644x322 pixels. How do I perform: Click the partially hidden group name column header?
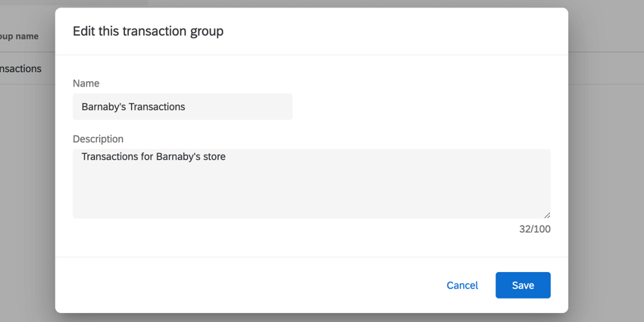point(20,36)
